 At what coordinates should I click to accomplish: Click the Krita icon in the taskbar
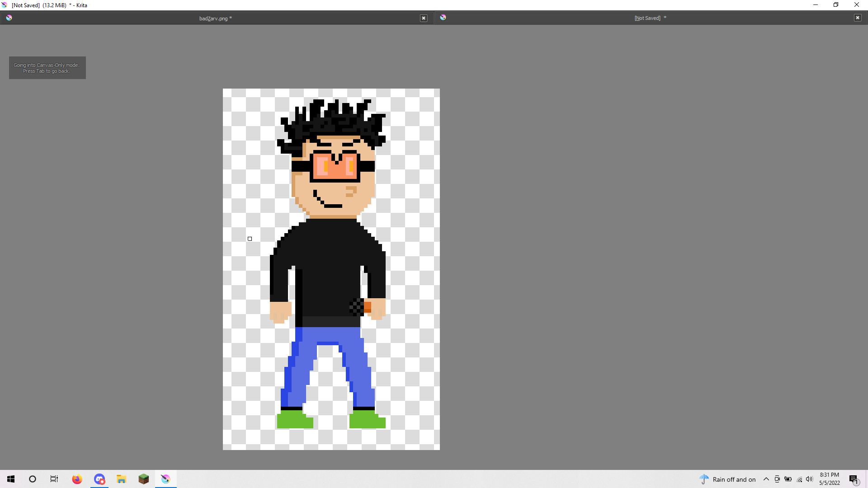pyautogui.click(x=165, y=479)
